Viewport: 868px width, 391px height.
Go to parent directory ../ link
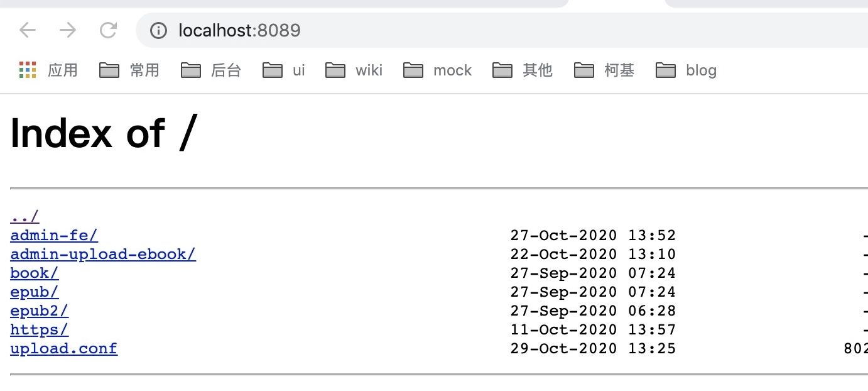[24, 217]
